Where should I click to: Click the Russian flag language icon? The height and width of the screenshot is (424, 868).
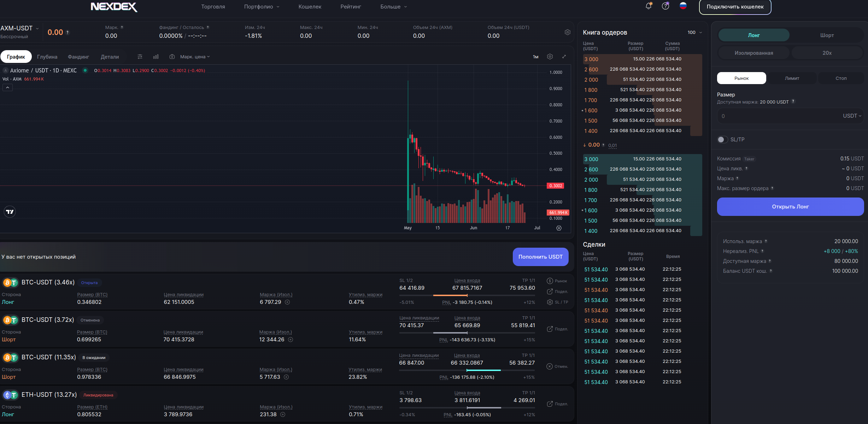(x=683, y=6)
